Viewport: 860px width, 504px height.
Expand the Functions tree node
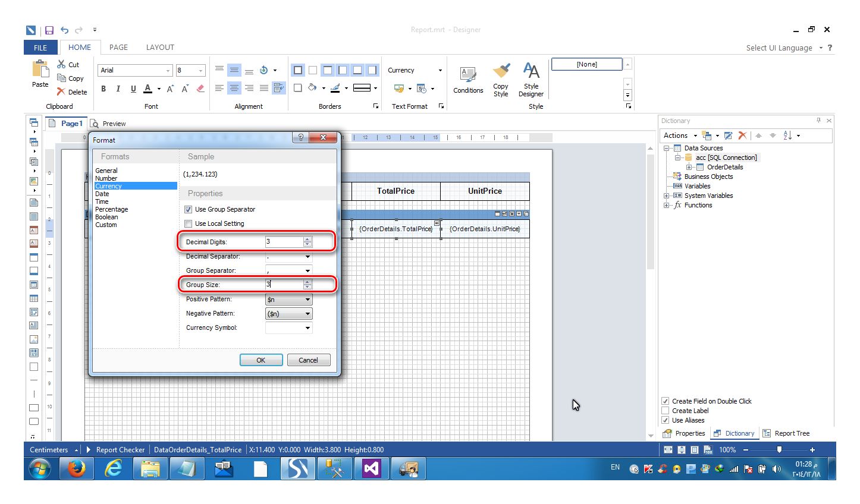pyautogui.click(x=667, y=205)
